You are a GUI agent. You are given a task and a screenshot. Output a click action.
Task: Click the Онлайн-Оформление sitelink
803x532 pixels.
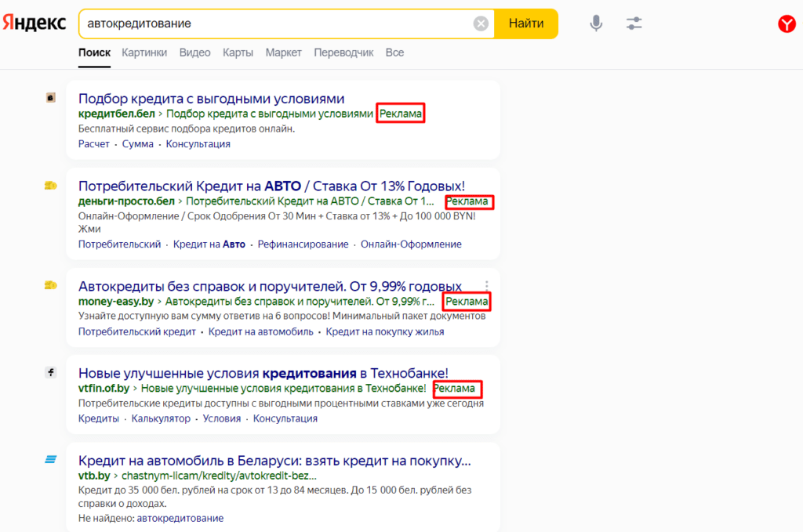point(411,244)
